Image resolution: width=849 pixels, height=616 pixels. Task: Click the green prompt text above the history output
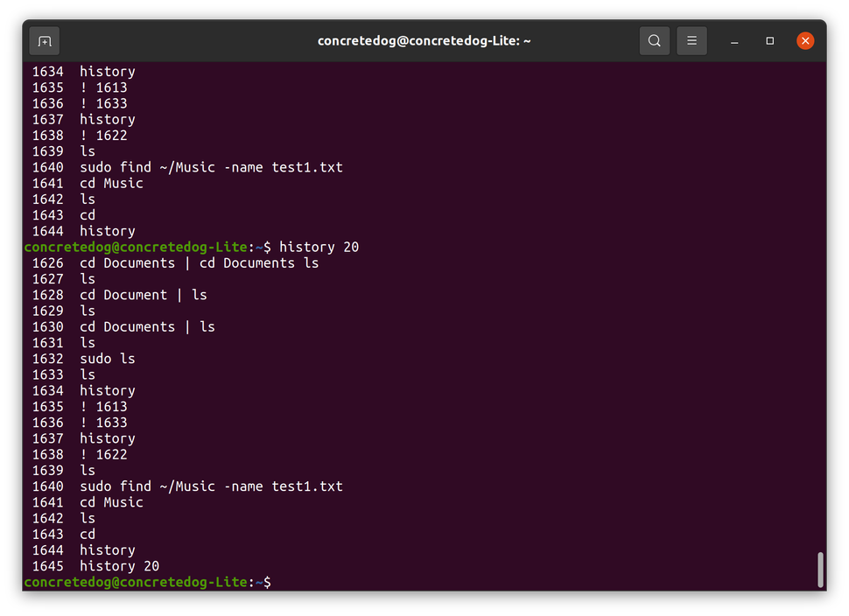[136, 247]
